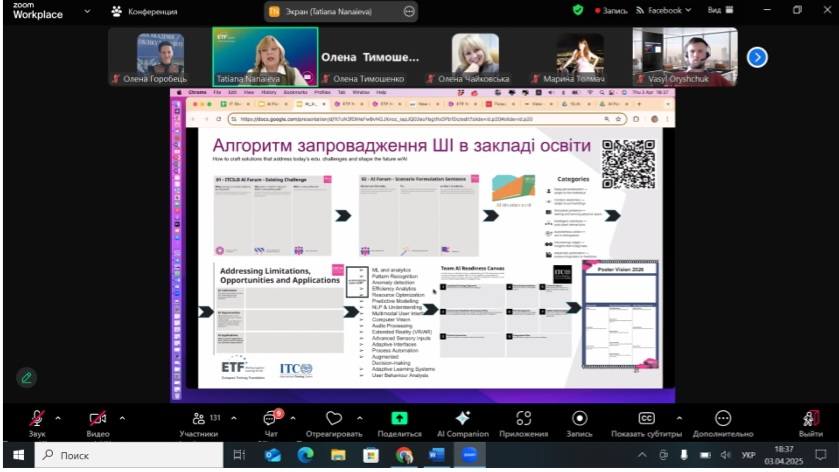This screenshot has height=472, width=839.
Task: Open the Участники participants panel
Action: [197, 418]
